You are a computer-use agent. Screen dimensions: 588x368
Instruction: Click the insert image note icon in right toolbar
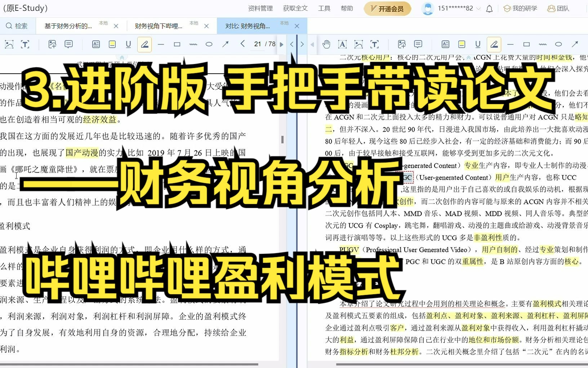(402, 44)
